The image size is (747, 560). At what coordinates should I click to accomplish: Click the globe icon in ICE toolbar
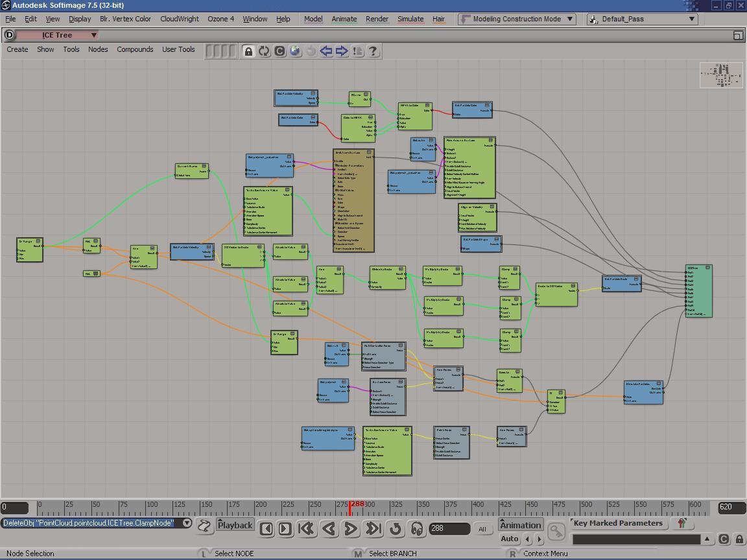pos(295,51)
